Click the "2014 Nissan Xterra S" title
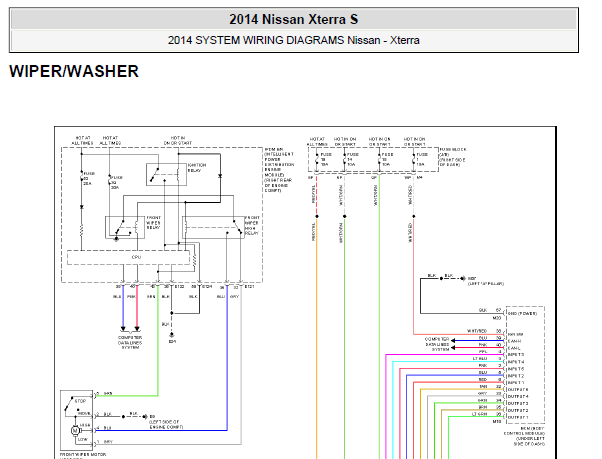 (294, 19)
